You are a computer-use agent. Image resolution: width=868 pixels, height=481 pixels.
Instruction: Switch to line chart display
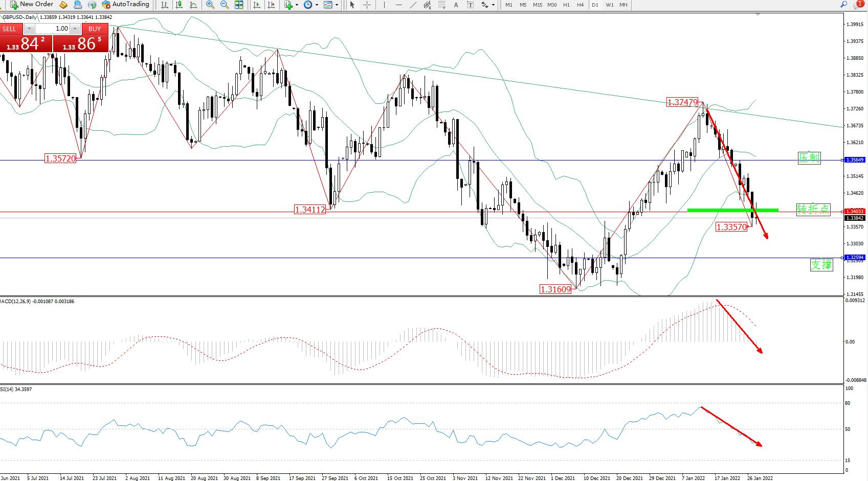193,5
